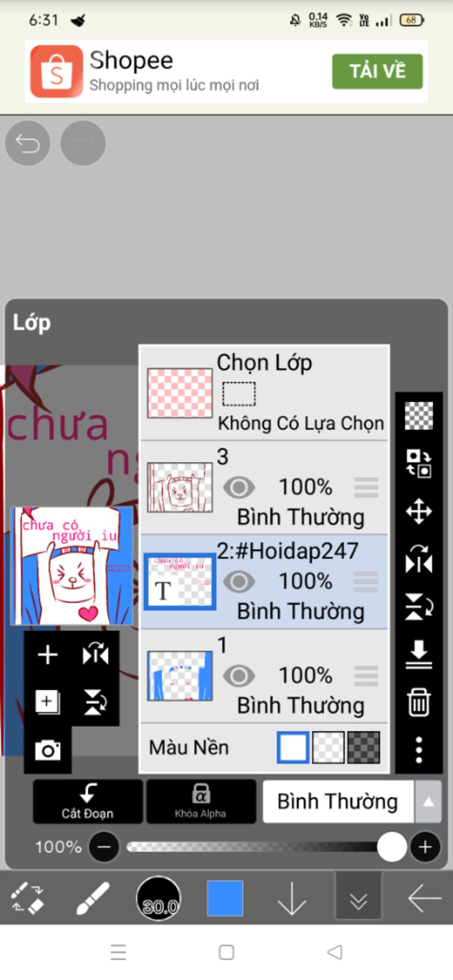Tap the Khóa Alpha lock button
This screenshot has width=453, height=980.
click(201, 801)
